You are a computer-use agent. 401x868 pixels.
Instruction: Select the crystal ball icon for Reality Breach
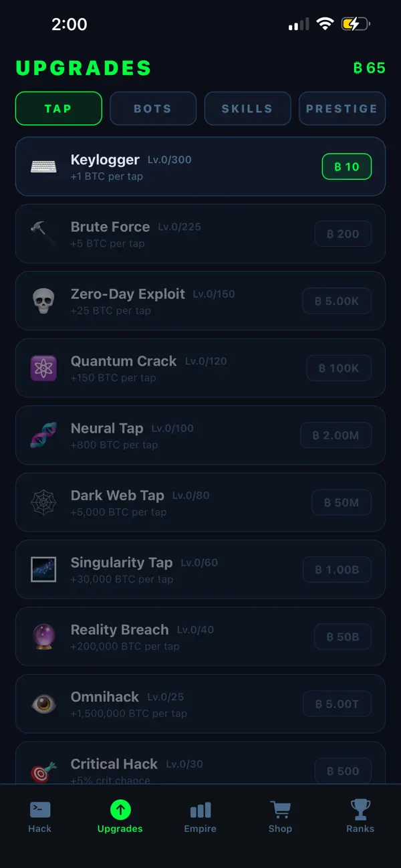(43, 637)
